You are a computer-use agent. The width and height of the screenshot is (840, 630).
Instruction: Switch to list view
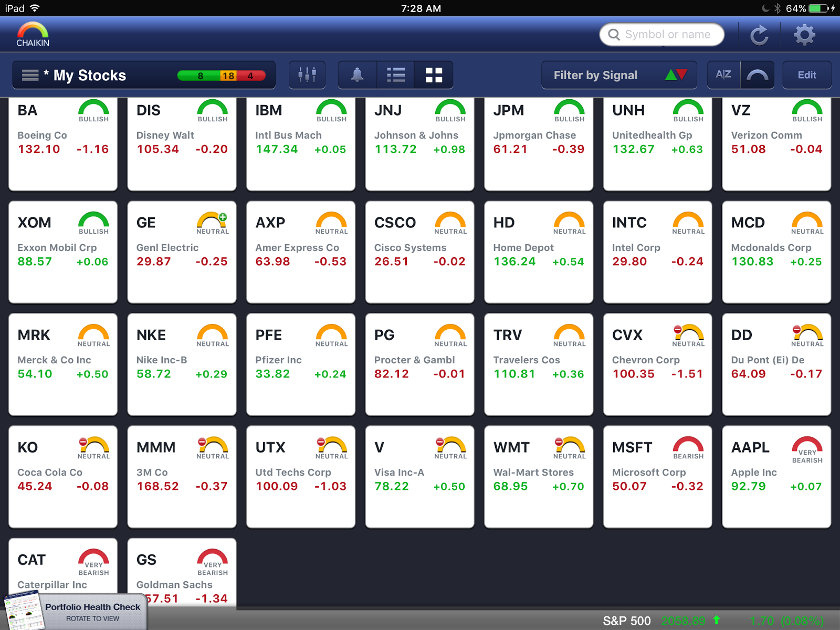click(x=396, y=75)
